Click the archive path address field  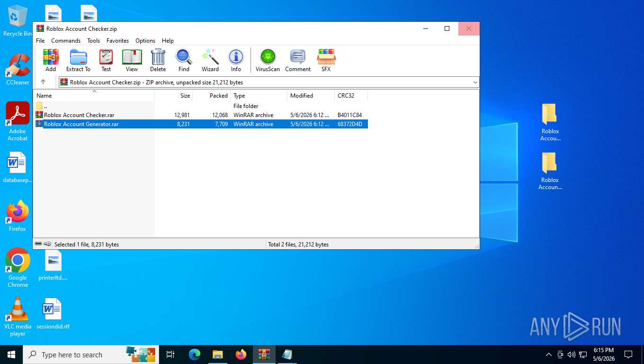click(268, 82)
